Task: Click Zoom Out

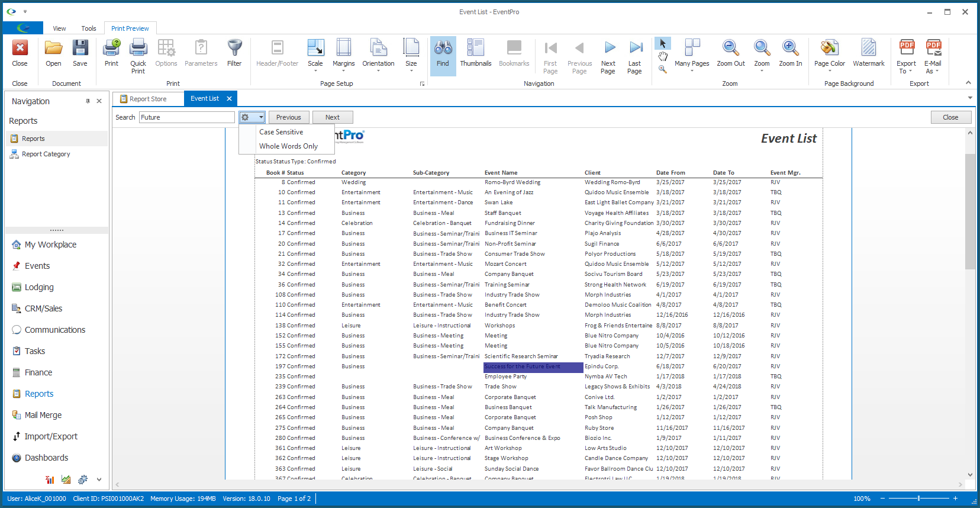Action: (x=731, y=53)
